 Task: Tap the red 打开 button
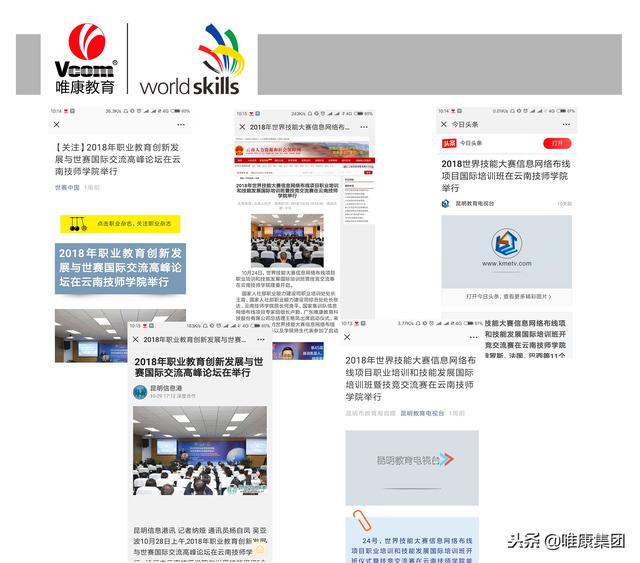click(x=558, y=144)
